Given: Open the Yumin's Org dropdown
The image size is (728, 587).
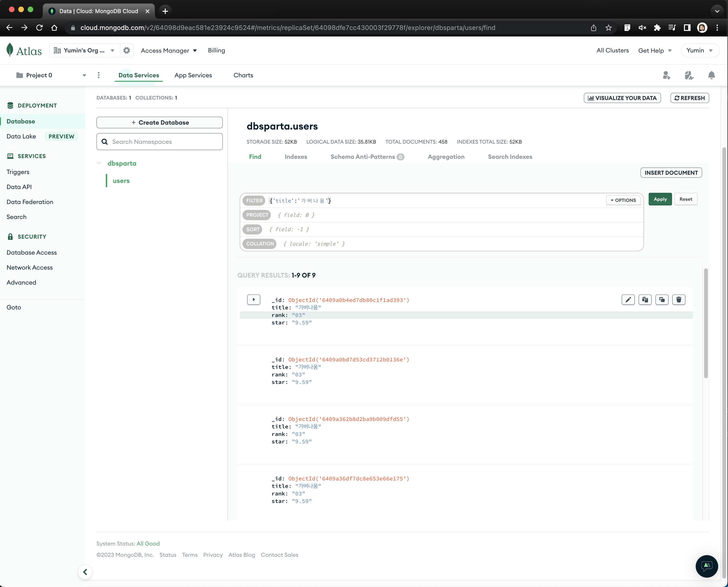Looking at the screenshot, I should (85, 50).
